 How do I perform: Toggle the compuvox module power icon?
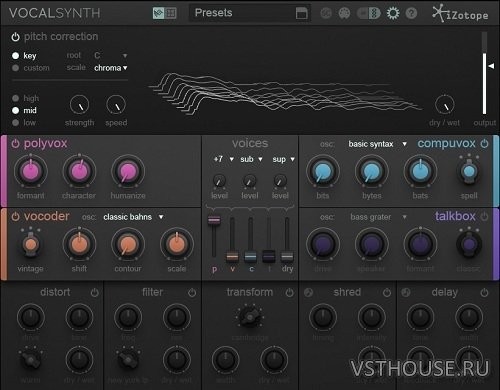click(x=484, y=144)
